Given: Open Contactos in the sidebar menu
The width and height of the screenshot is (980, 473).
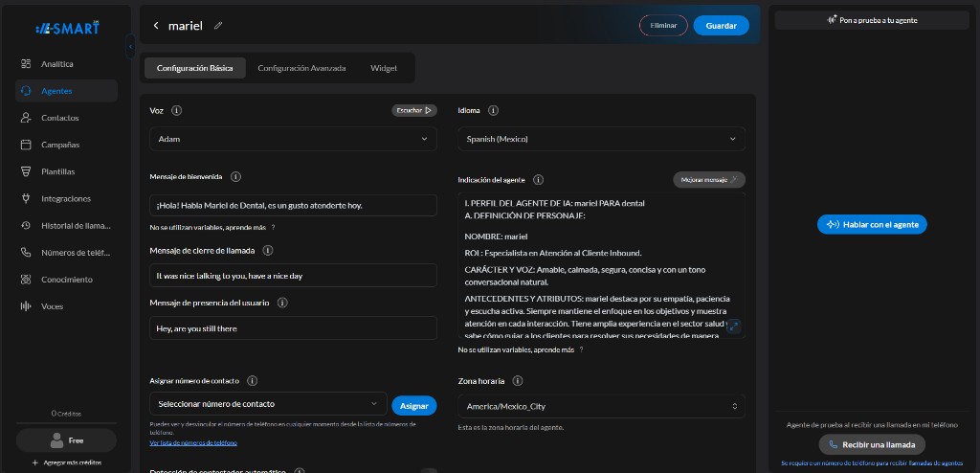Looking at the screenshot, I should tap(66, 118).
